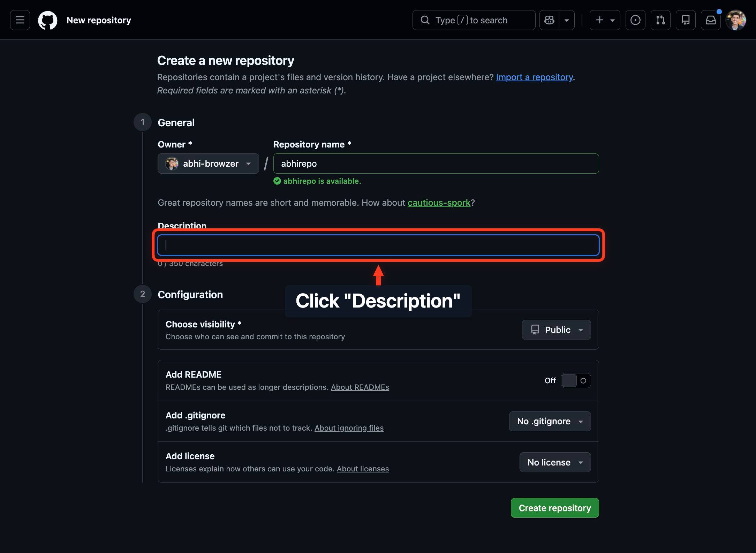Open the No license dropdown
The height and width of the screenshot is (553, 756).
[x=555, y=462]
